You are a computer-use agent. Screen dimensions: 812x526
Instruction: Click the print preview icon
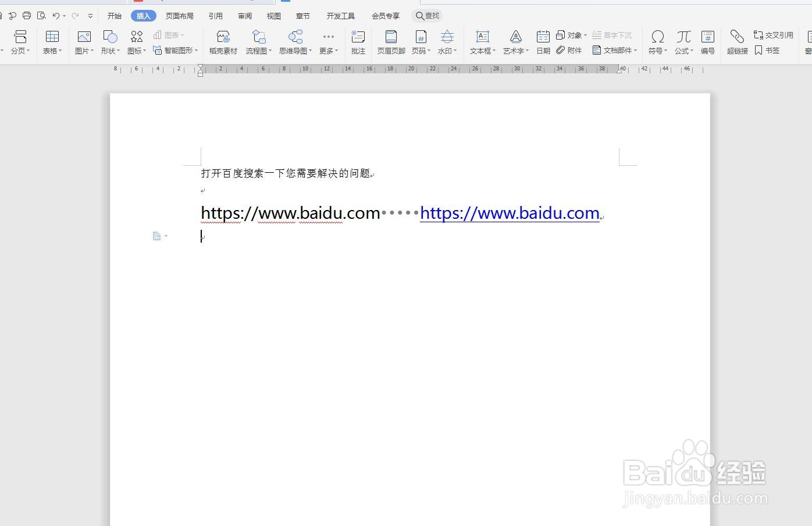tap(41, 16)
